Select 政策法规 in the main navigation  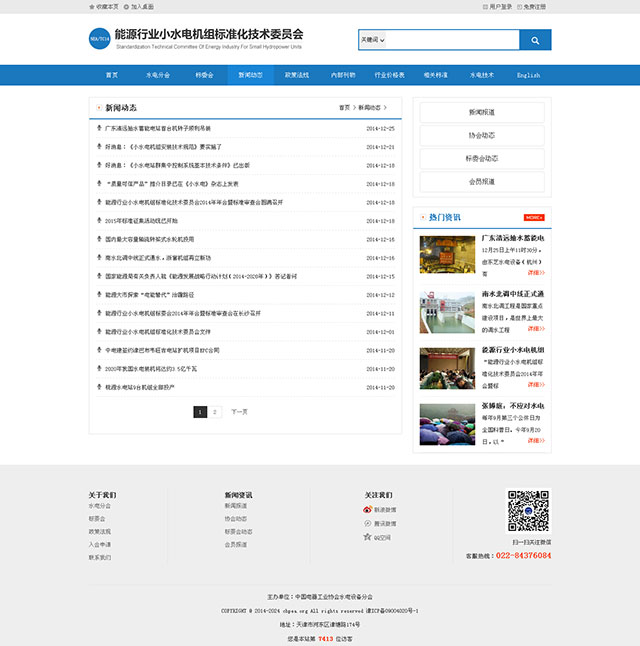(297, 75)
